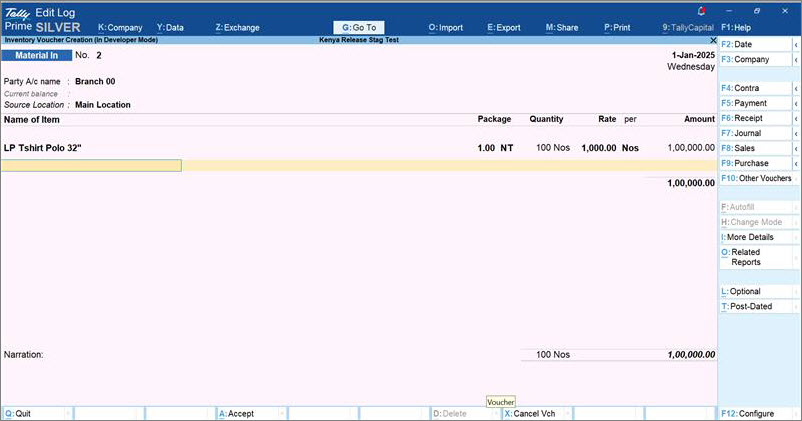Image resolution: width=802 pixels, height=421 pixels.
Task: Click Party A/c name value Branch 00
Action: coord(95,81)
